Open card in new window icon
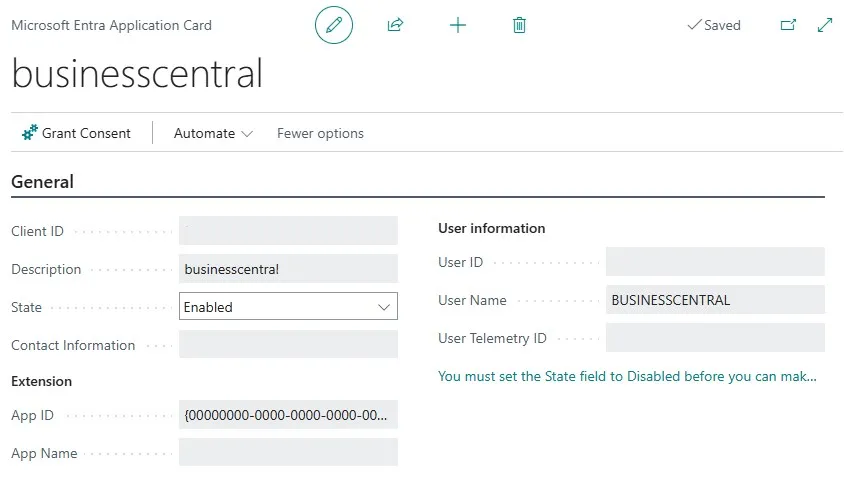This screenshot has height=484, width=852. pos(788,25)
